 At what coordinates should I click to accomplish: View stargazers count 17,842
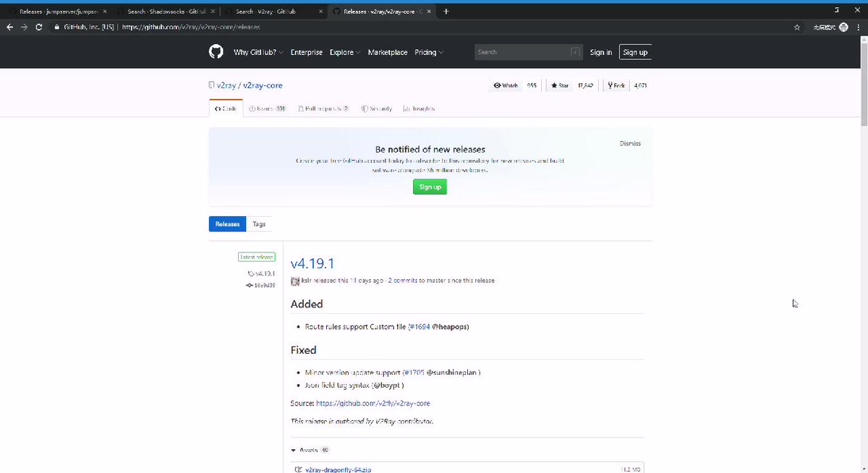(585, 85)
